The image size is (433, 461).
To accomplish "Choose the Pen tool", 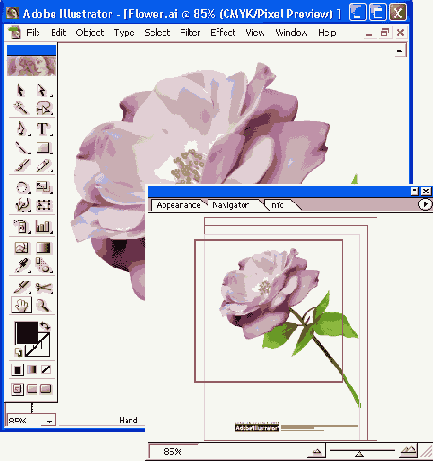I will click(21, 129).
